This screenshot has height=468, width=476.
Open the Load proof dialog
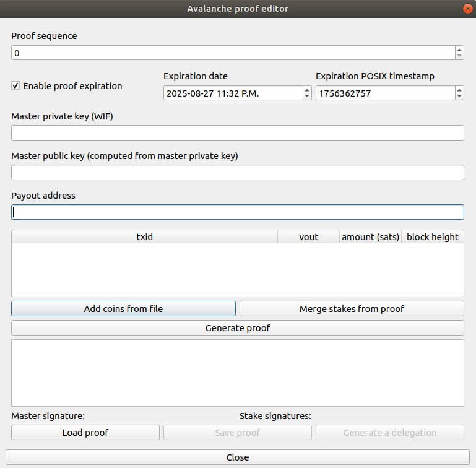coord(85,432)
